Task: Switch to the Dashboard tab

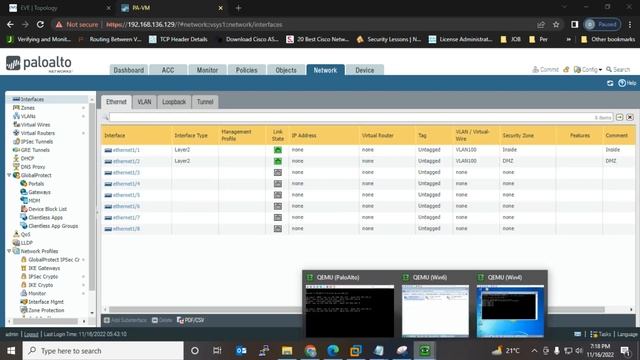Action: [x=129, y=70]
